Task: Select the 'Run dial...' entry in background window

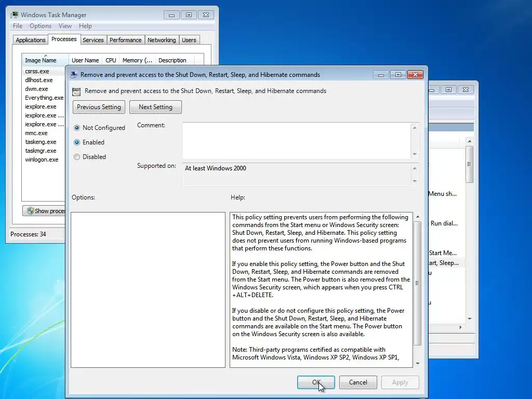Action: [x=444, y=223]
